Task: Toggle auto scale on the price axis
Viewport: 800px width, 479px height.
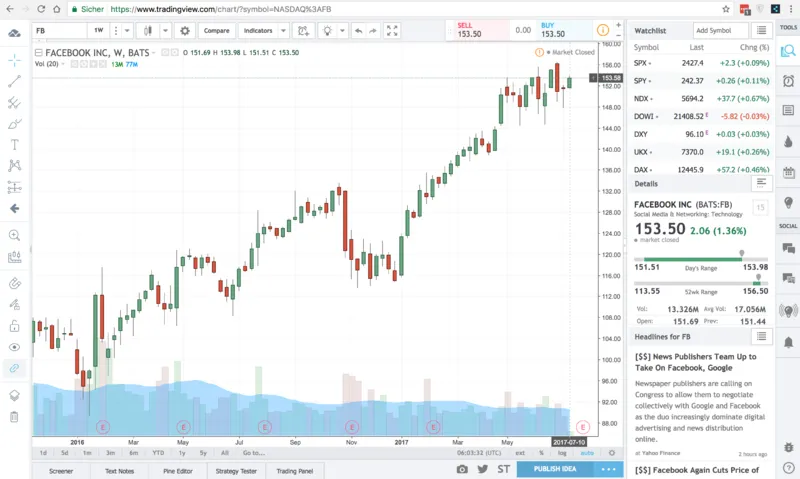Action: tap(587, 453)
